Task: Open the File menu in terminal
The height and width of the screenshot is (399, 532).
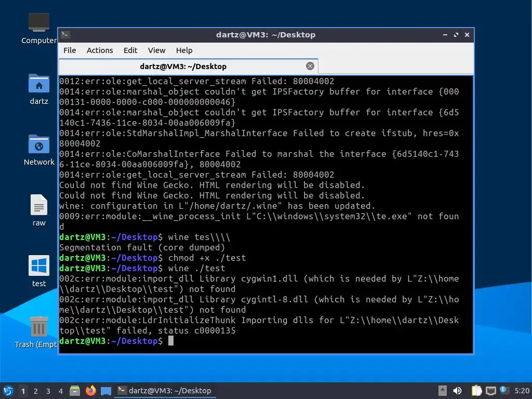Action: click(70, 50)
